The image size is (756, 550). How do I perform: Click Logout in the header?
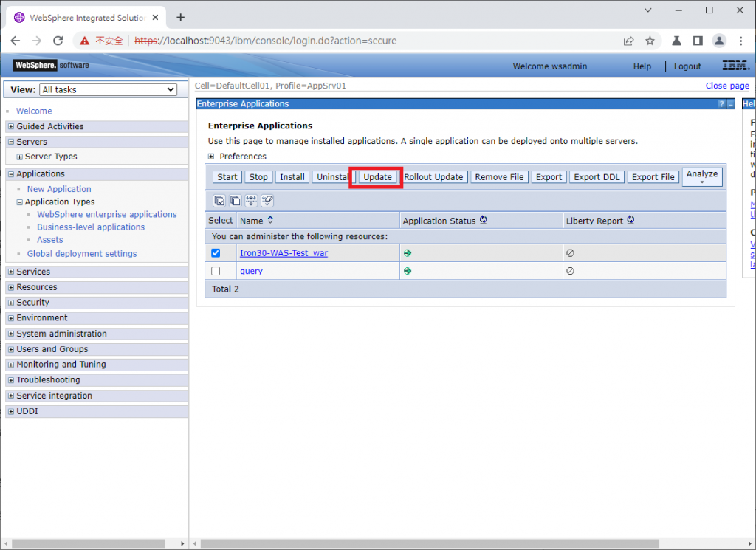tap(687, 66)
